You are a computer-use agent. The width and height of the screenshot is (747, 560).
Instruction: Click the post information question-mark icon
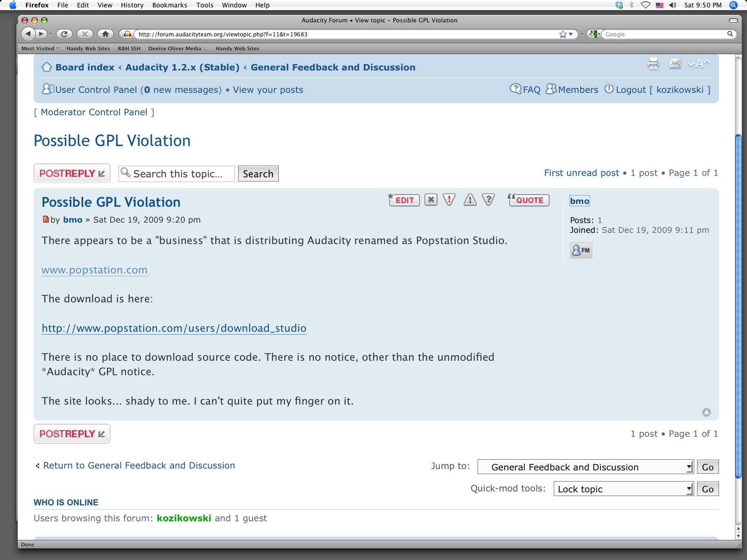(x=488, y=200)
